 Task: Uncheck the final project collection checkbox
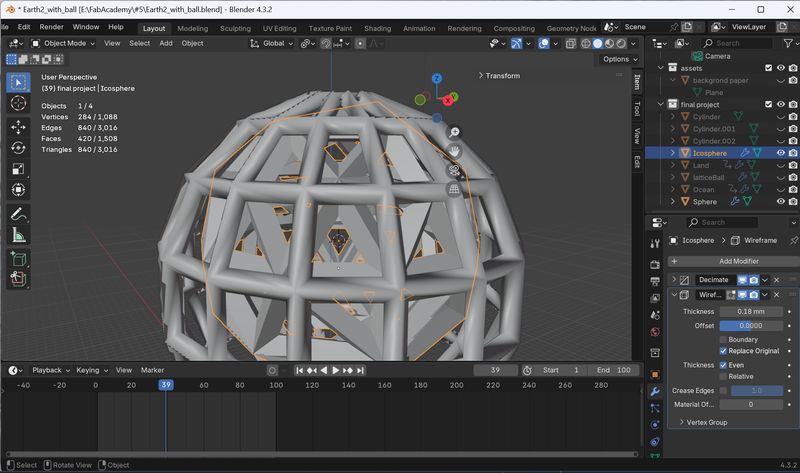pos(768,104)
